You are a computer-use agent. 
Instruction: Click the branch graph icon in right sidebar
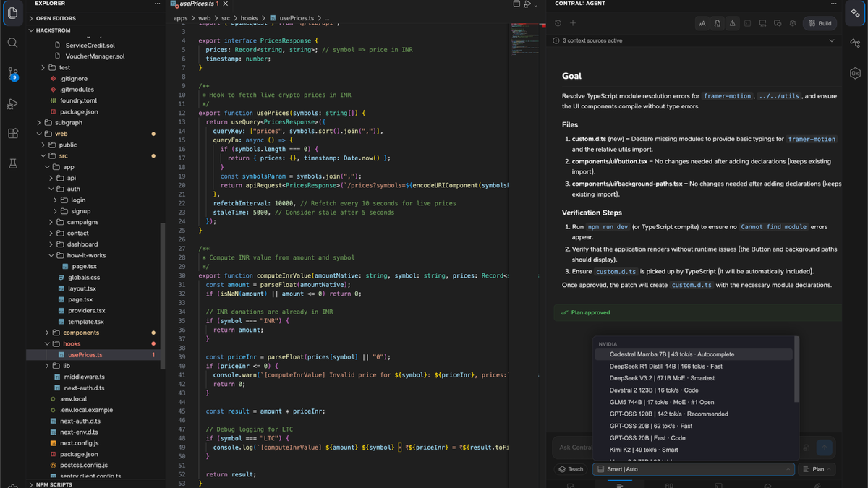pos(855,43)
